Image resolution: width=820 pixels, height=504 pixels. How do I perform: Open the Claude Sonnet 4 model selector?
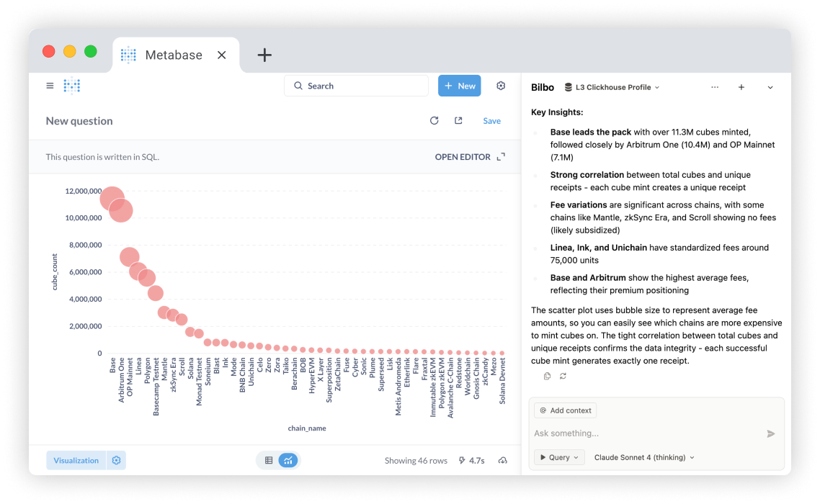coord(643,457)
